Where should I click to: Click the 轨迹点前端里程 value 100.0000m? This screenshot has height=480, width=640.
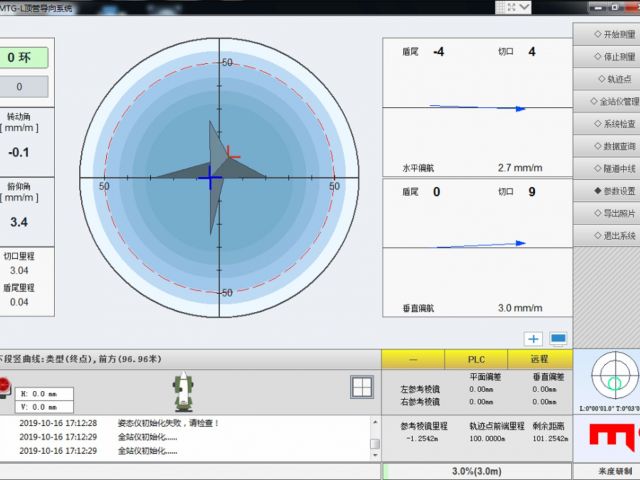pos(487,439)
